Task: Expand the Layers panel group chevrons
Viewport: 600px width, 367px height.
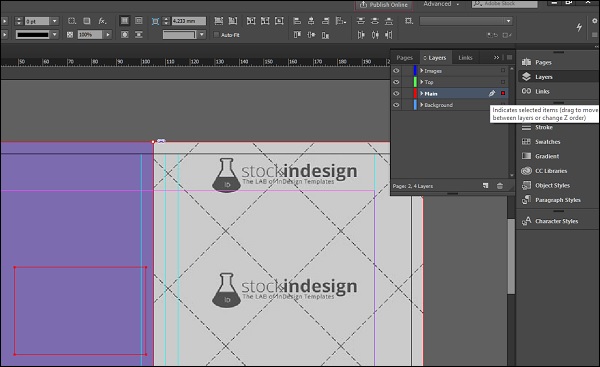Action: [x=496, y=57]
